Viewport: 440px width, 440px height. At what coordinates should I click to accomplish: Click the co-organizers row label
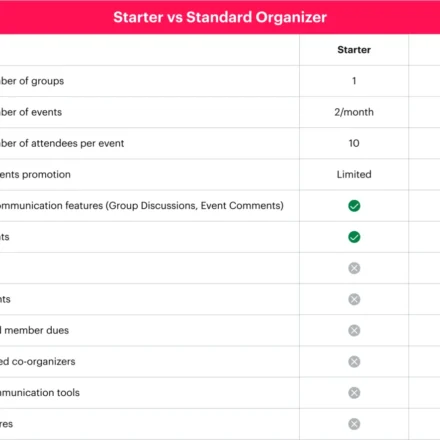(38, 362)
